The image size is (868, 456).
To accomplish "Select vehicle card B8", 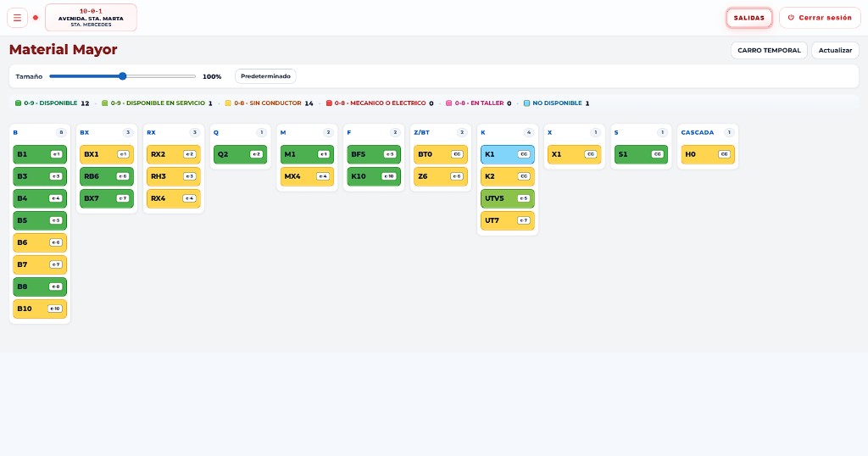I will click(x=40, y=287).
